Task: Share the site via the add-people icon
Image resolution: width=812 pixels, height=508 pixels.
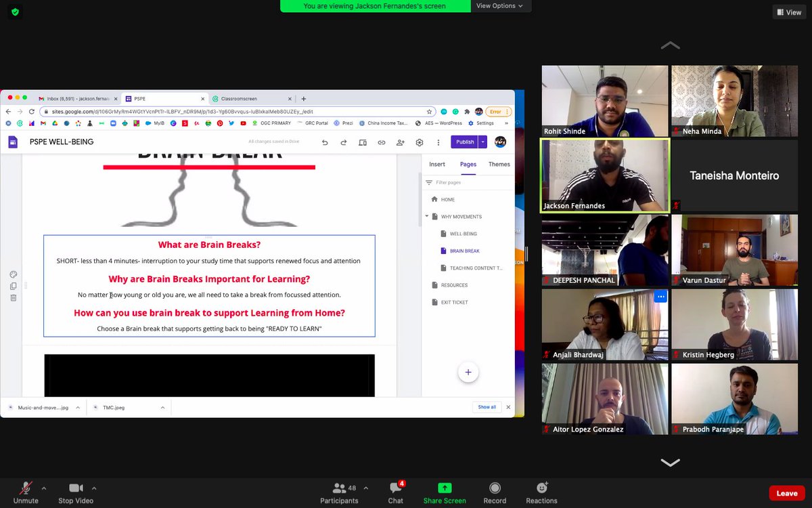Action: pyautogui.click(x=400, y=142)
